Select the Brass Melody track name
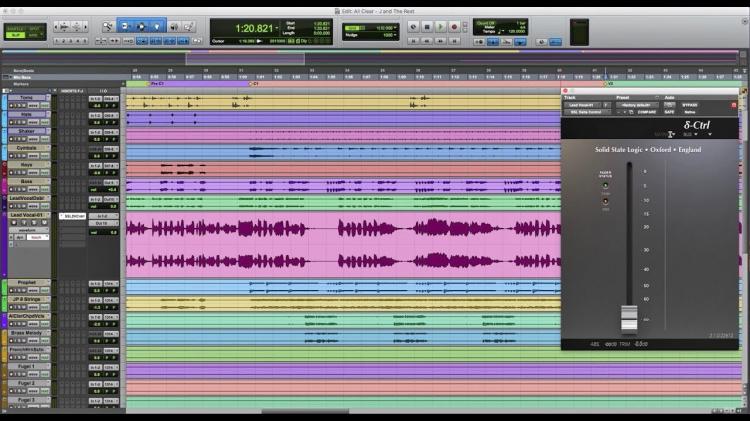Screen dimensions: 750x421 pos(27,331)
